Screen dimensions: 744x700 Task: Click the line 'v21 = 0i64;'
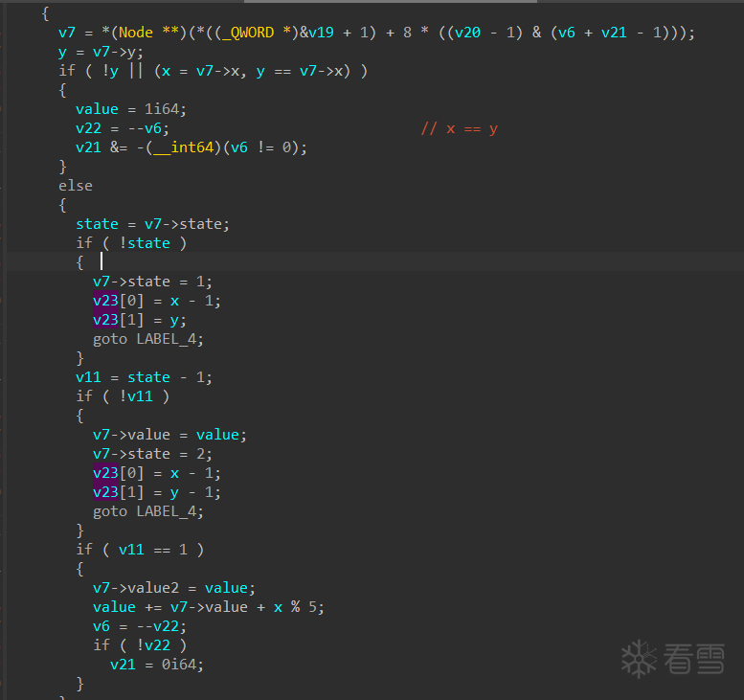[157, 665]
